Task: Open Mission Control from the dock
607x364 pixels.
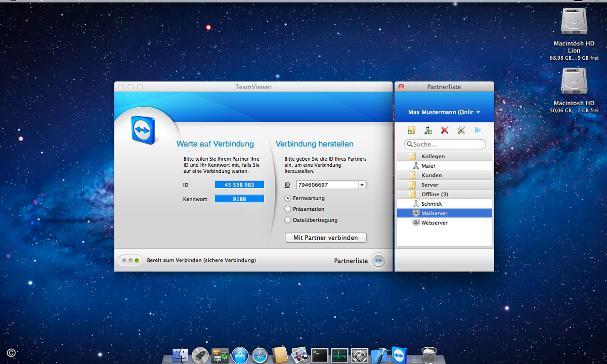Action: [x=220, y=355]
